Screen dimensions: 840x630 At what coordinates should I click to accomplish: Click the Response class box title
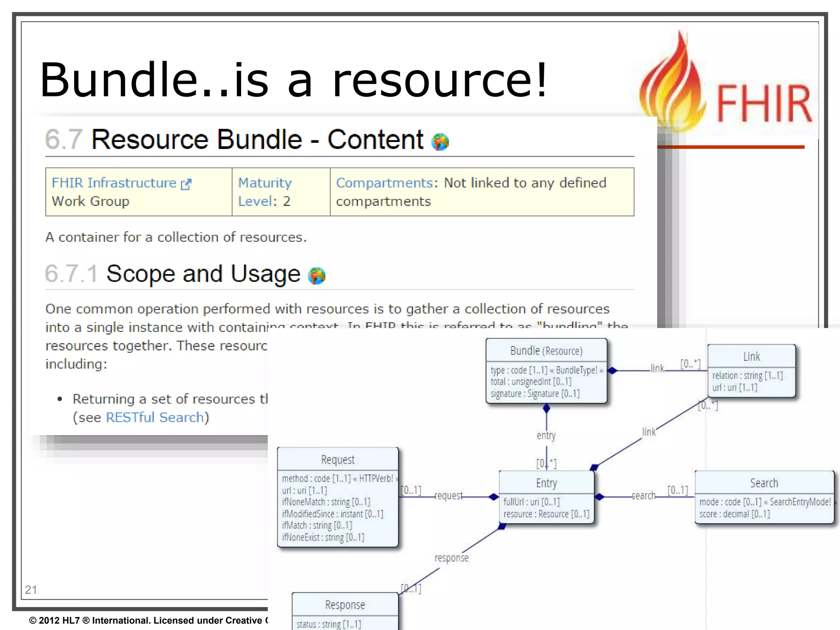(x=345, y=605)
